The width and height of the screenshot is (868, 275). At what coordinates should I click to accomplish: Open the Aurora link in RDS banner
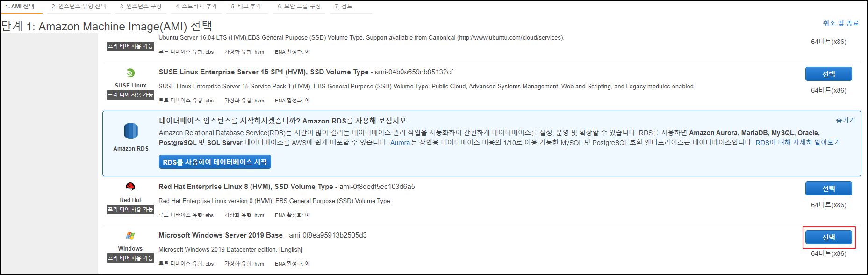click(400, 143)
